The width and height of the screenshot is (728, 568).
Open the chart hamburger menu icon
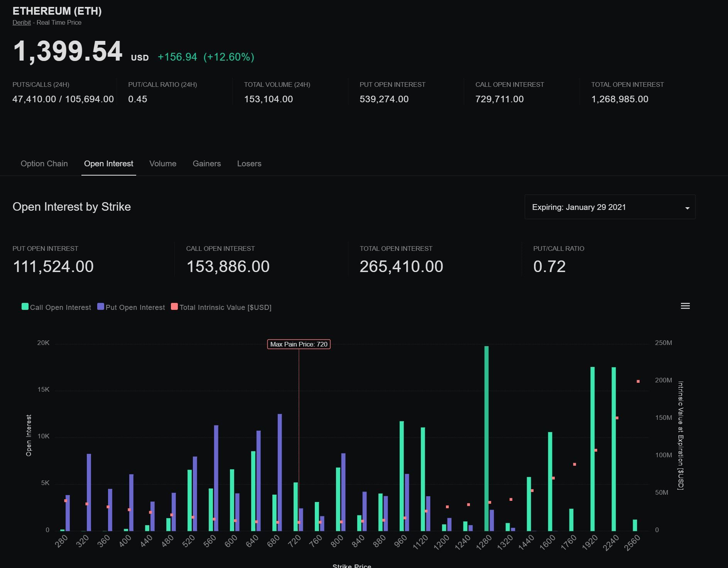[x=685, y=306]
